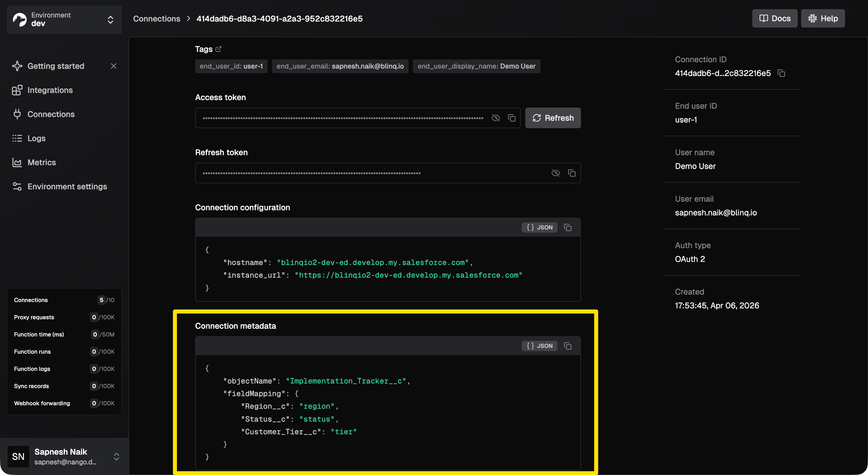Open Environment settings page

click(67, 186)
